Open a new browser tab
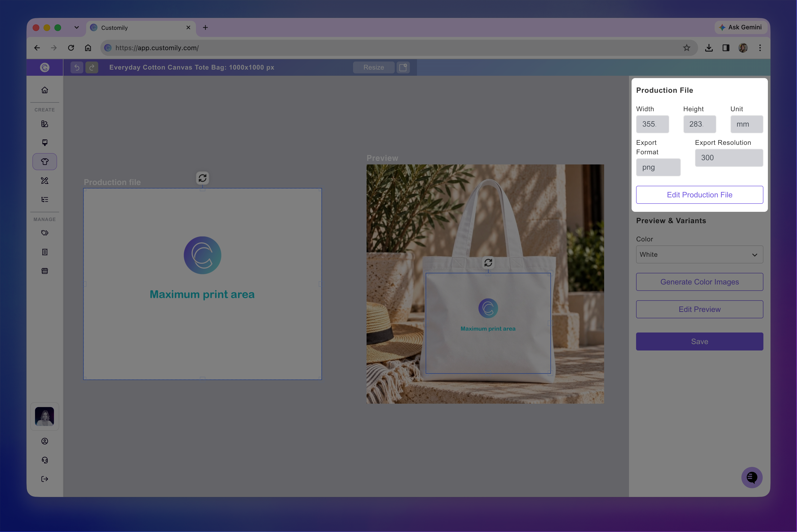Screen dimensions: 797x532 [205, 27]
